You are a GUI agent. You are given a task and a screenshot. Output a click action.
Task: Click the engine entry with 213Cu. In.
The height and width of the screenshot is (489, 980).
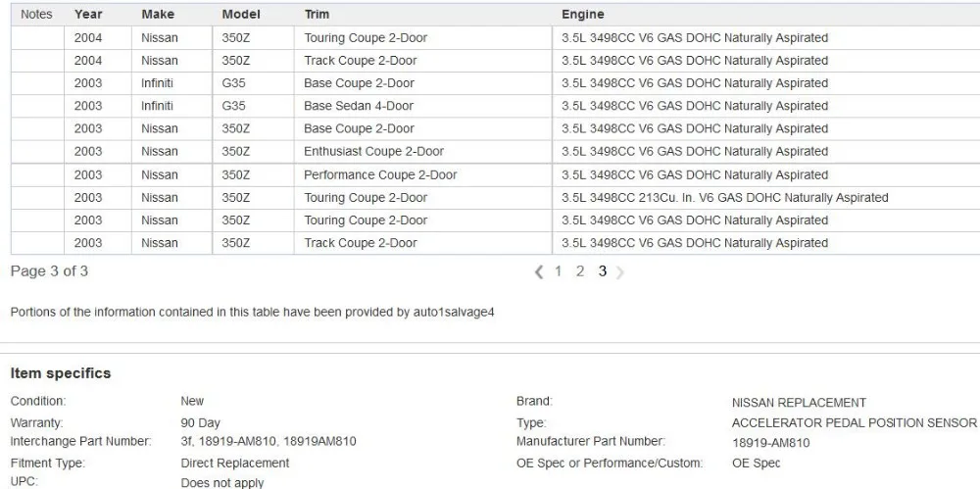(x=724, y=198)
